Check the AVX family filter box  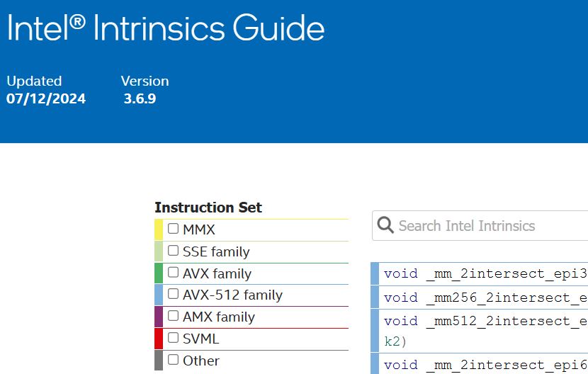point(173,273)
